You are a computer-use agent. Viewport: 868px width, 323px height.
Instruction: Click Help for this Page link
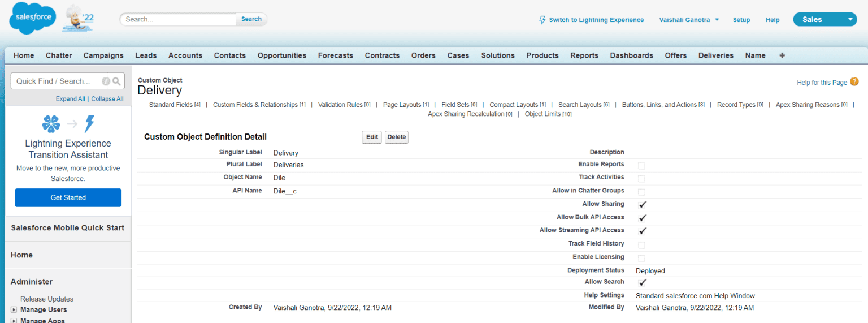point(822,83)
